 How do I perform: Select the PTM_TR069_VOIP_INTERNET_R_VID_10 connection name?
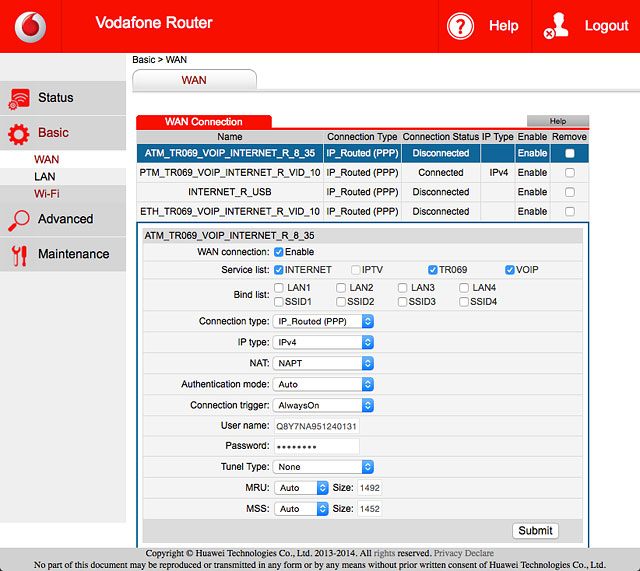230,173
